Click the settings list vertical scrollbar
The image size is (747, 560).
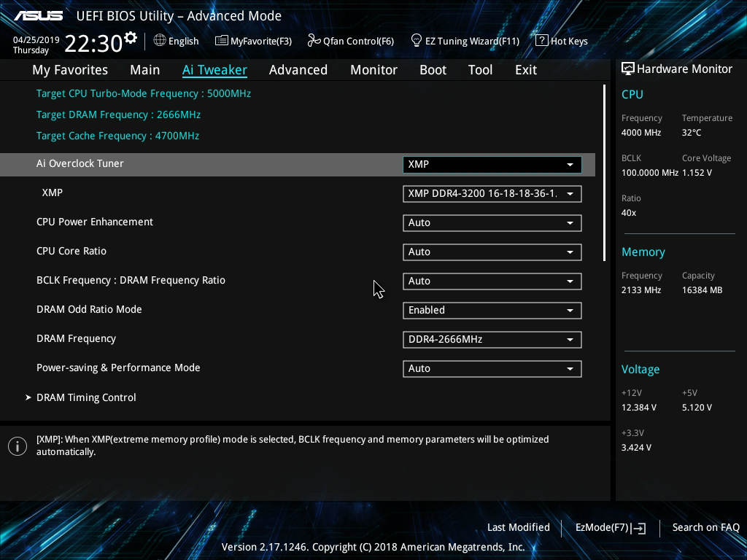point(604,173)
